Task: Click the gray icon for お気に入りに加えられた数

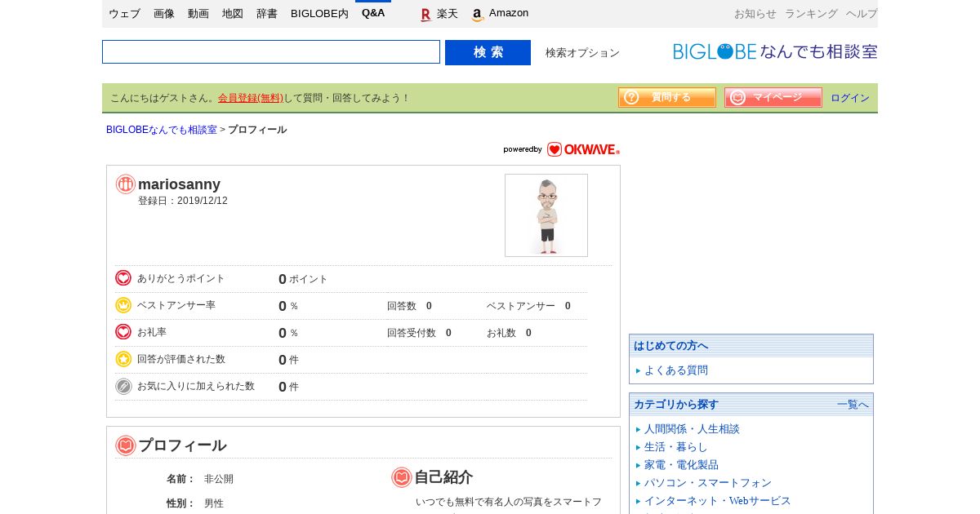Action: [123, 386]
